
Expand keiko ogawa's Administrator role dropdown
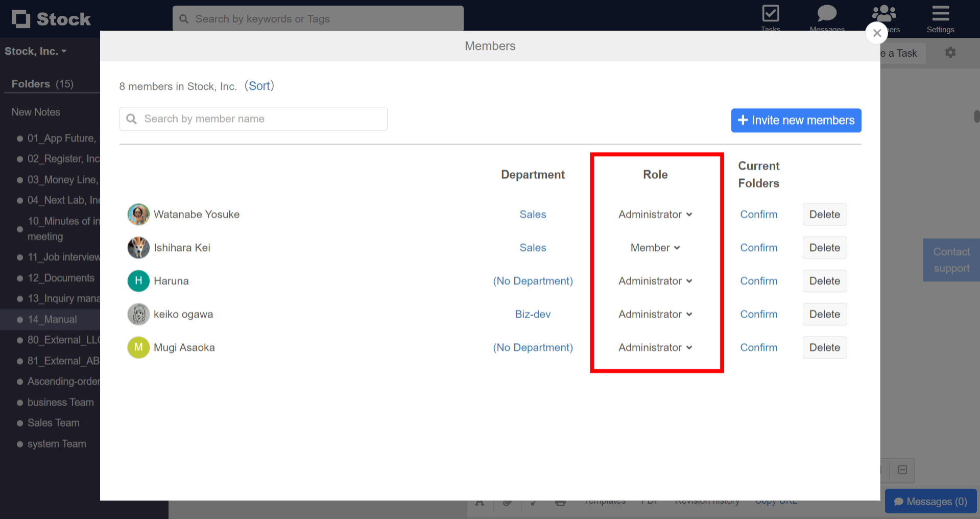tap(655, 314)
